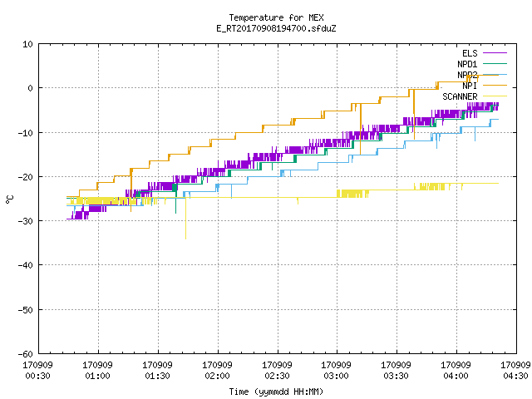Click the x-axis tick label 02:30

tap(277, 376)
